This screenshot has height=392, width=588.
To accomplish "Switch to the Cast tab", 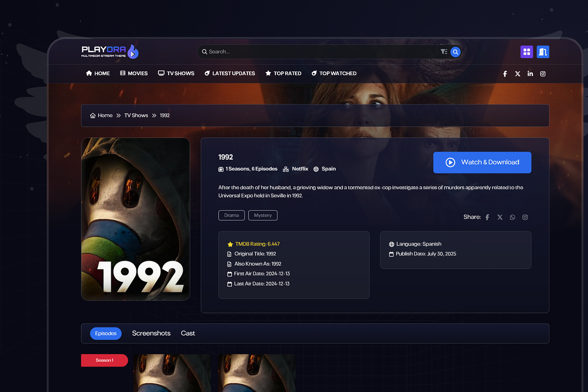I will 188,333.
